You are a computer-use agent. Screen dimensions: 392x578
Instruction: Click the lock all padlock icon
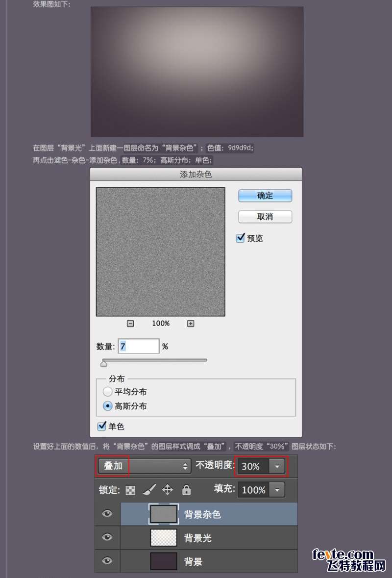click(186, 490)
